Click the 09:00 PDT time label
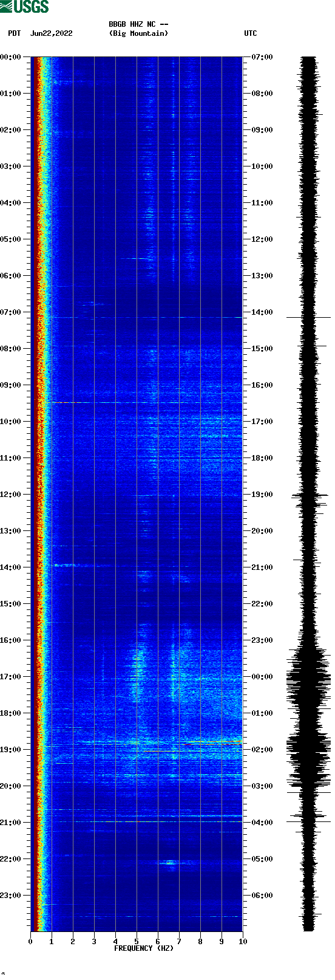335x980 pixels. pos(10,385)
